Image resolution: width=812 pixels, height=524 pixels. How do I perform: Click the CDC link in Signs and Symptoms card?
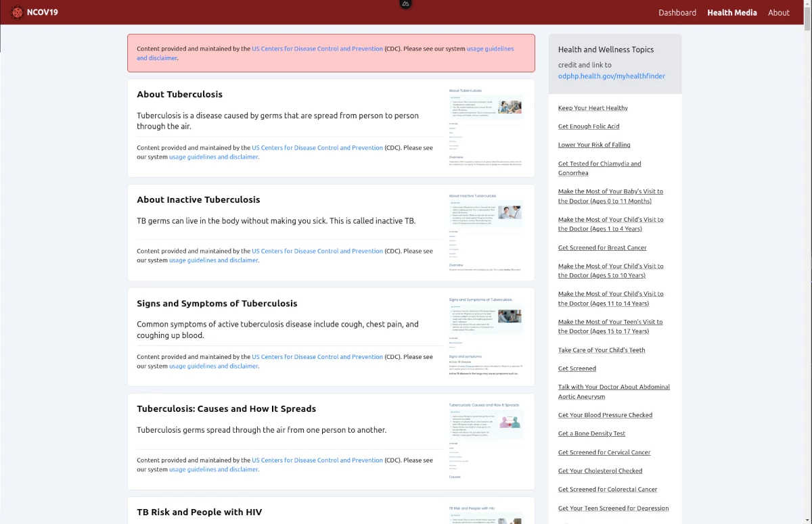coord(317,357)
